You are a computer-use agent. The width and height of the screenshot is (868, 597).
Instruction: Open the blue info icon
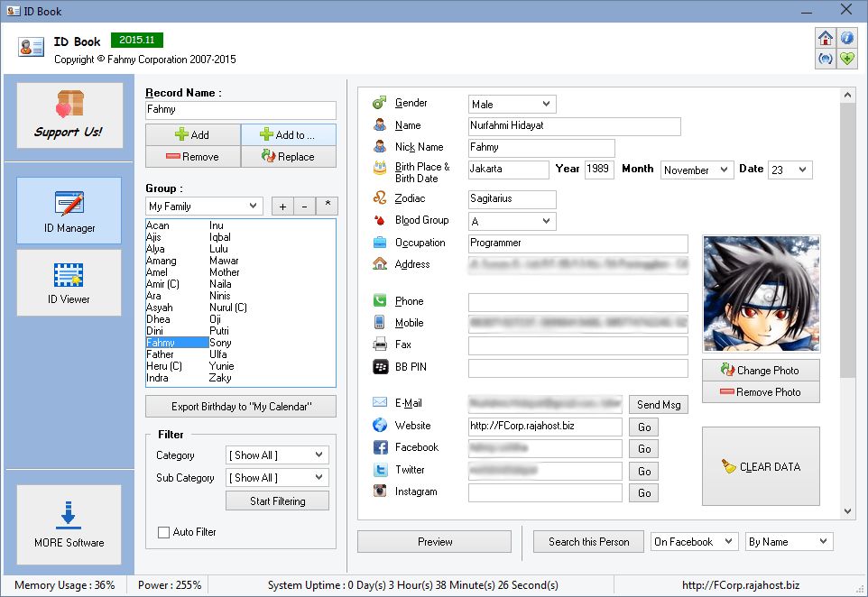[x=847, y=38]
